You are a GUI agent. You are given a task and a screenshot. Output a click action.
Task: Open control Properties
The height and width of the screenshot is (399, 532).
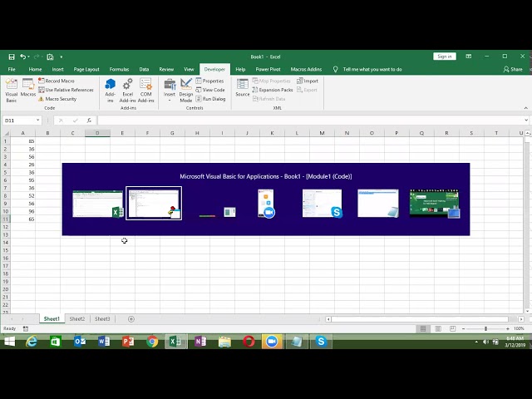click(x=209, y=81)
